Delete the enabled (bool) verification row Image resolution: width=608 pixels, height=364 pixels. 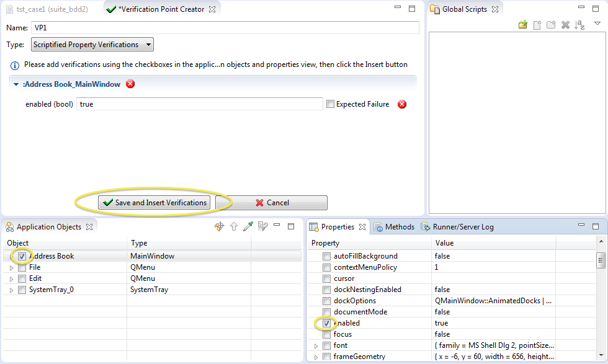[x=402, y=104]
